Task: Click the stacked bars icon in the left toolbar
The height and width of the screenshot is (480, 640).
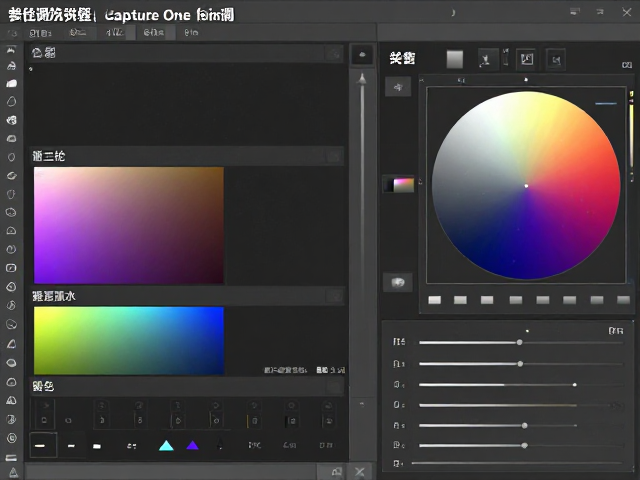Action: click(x=11, y=457)
